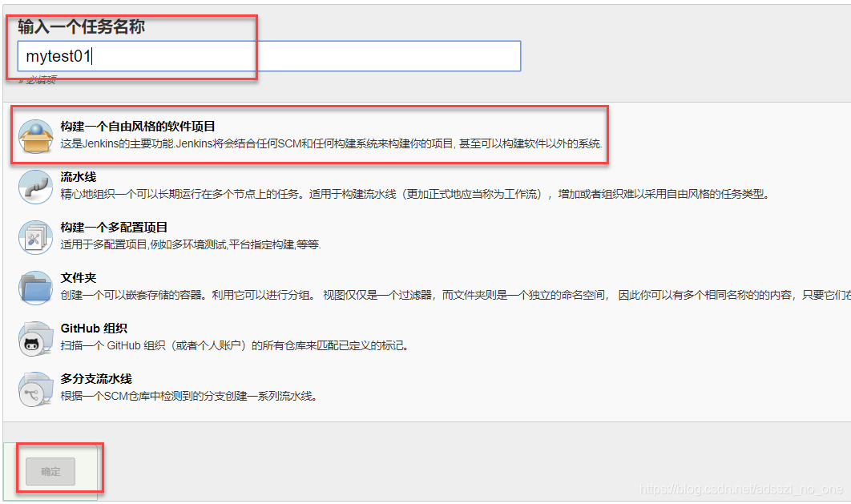The height and width of the screenshot is (504, 851).
Task: Select the GitHub 组织 octocat icon
Action: click(x=36, y=338)
